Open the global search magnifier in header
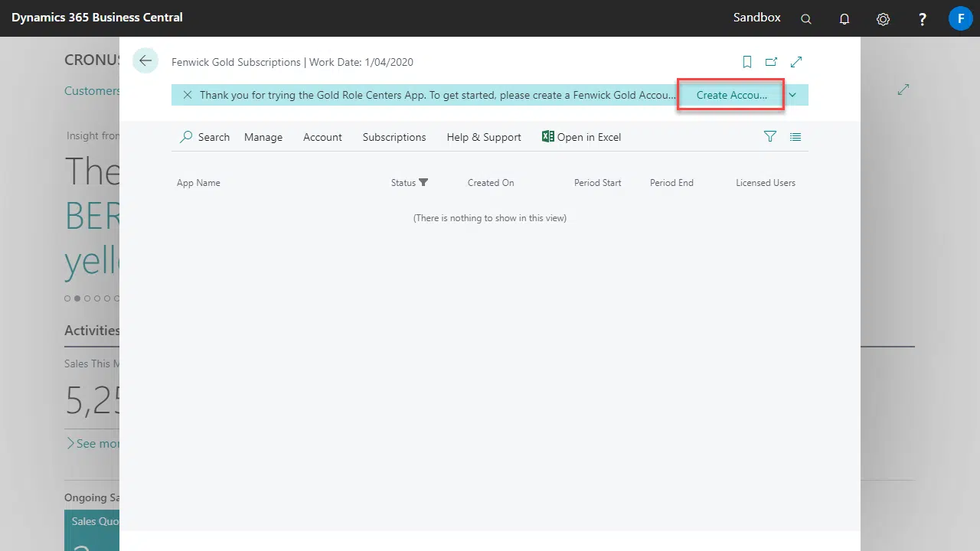 pos(806,19)
